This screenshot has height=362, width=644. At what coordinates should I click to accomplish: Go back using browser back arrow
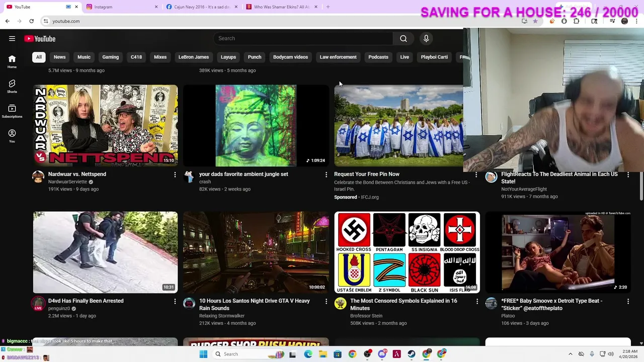coord(7,21)
